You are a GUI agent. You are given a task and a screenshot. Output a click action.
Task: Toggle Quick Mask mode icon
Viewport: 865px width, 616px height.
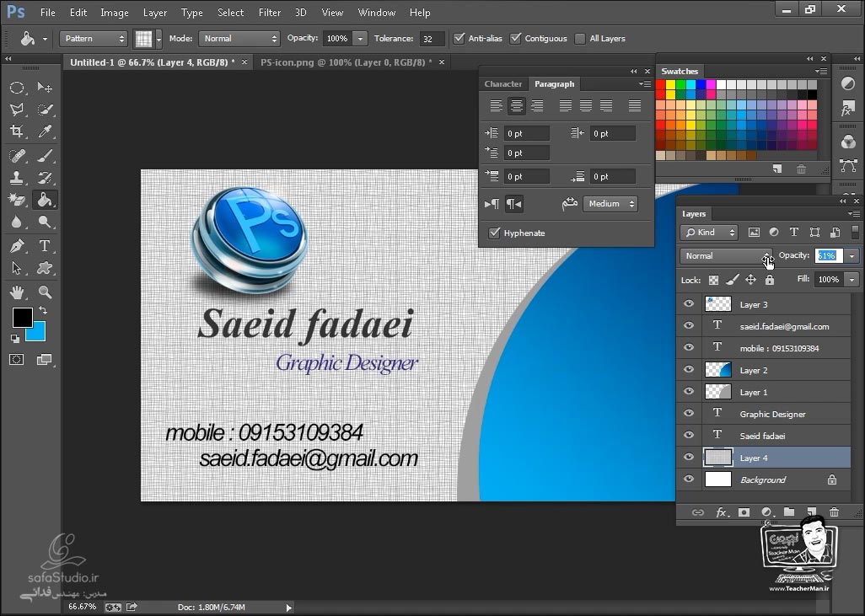17,360
